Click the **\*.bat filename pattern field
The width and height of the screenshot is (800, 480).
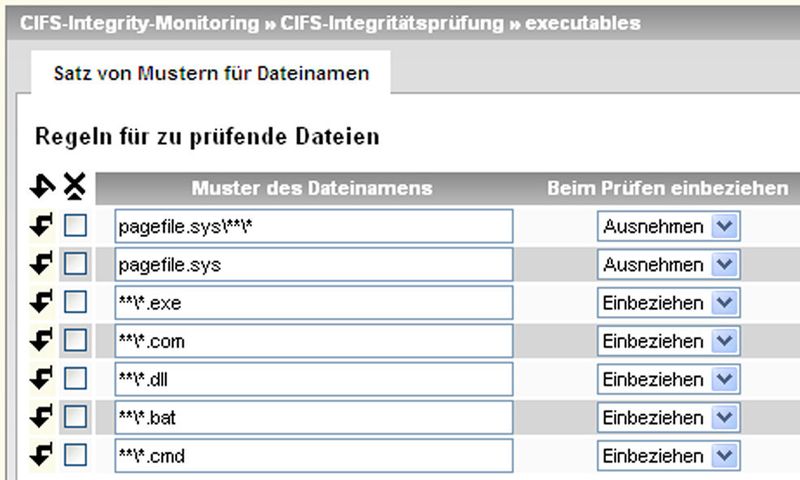pyautogui.click(x=314, y=417)
